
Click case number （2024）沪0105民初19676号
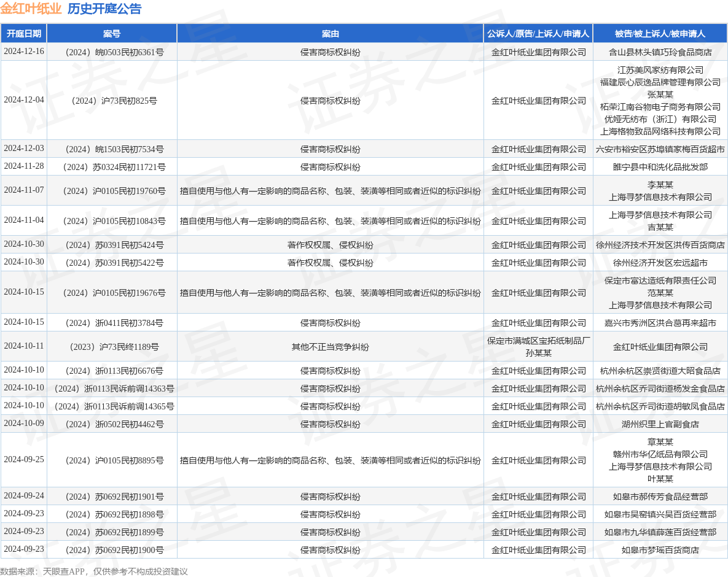(112, 293)
